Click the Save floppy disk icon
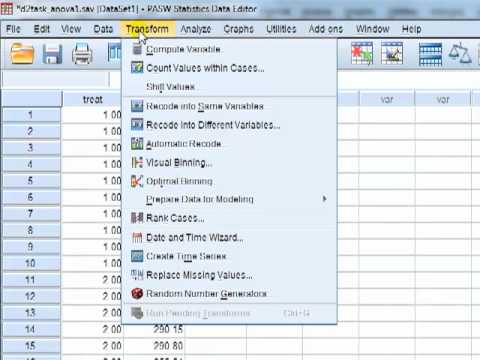Screen dimensions: 480x360 tap(52, 54)
